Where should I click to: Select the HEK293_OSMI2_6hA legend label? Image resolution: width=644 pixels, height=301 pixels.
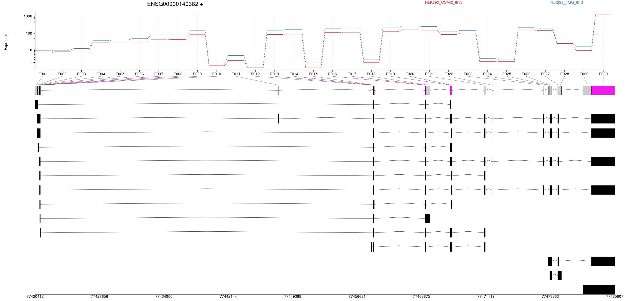443,2
